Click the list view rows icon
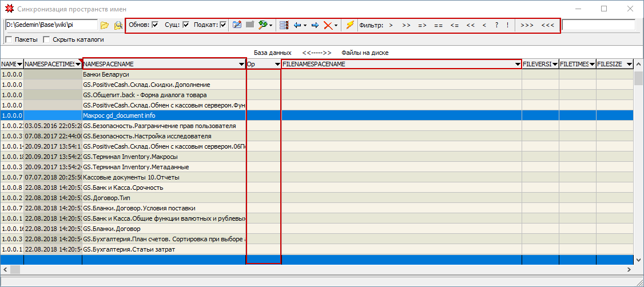This screenshot has width=644, height=287. (284, 25)
